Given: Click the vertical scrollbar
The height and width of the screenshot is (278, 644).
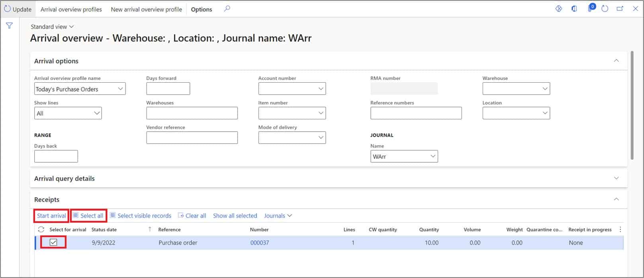Looking at the screenshot, I should [632, 105].
